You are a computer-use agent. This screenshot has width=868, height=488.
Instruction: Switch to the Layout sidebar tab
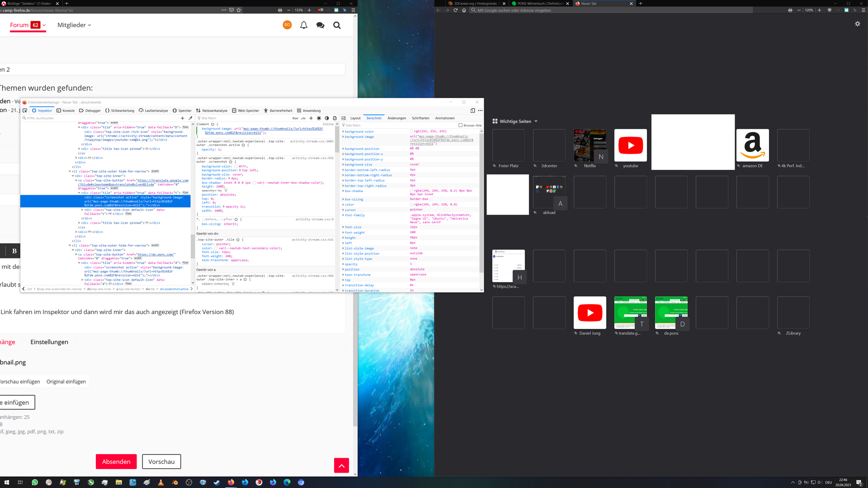point(355,118)
